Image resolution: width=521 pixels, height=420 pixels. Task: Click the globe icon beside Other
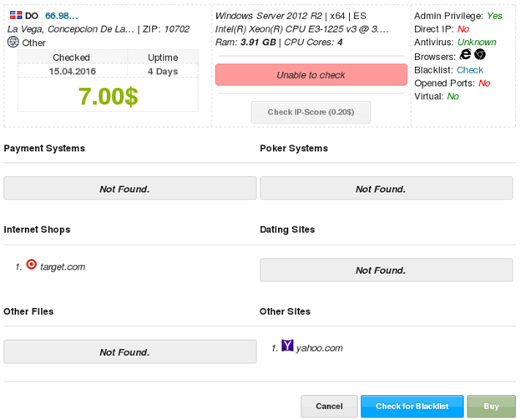click(13, 42)
